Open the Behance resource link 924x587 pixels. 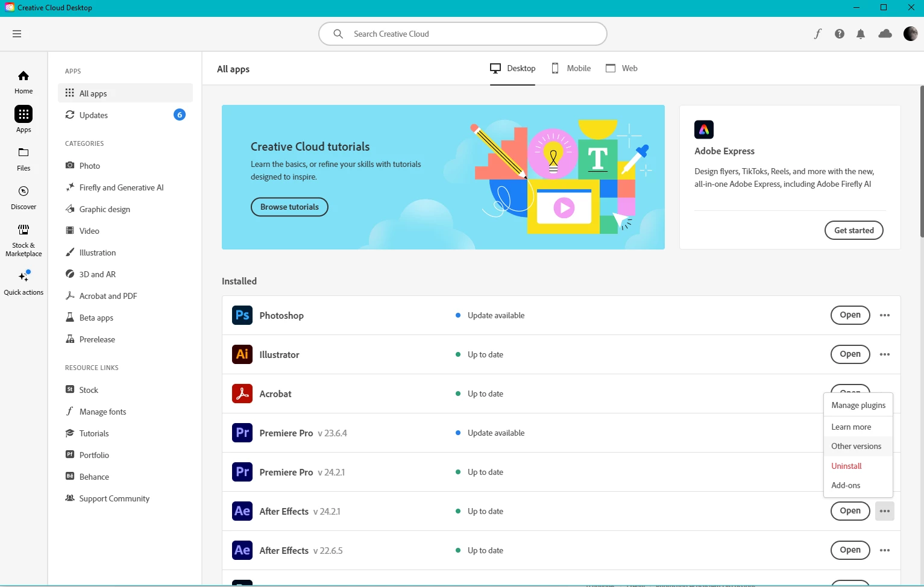125,477
